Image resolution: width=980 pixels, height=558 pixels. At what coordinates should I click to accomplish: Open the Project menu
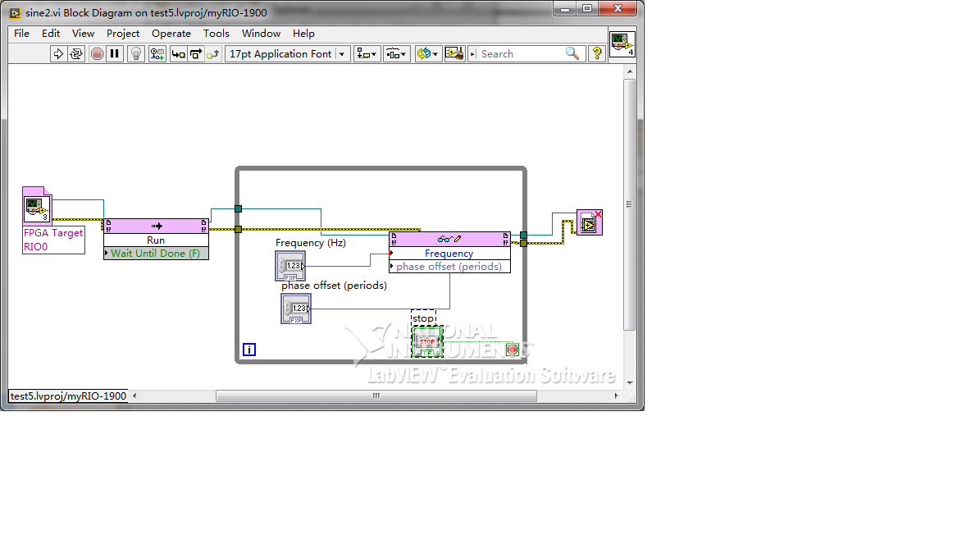click(123, 34)
